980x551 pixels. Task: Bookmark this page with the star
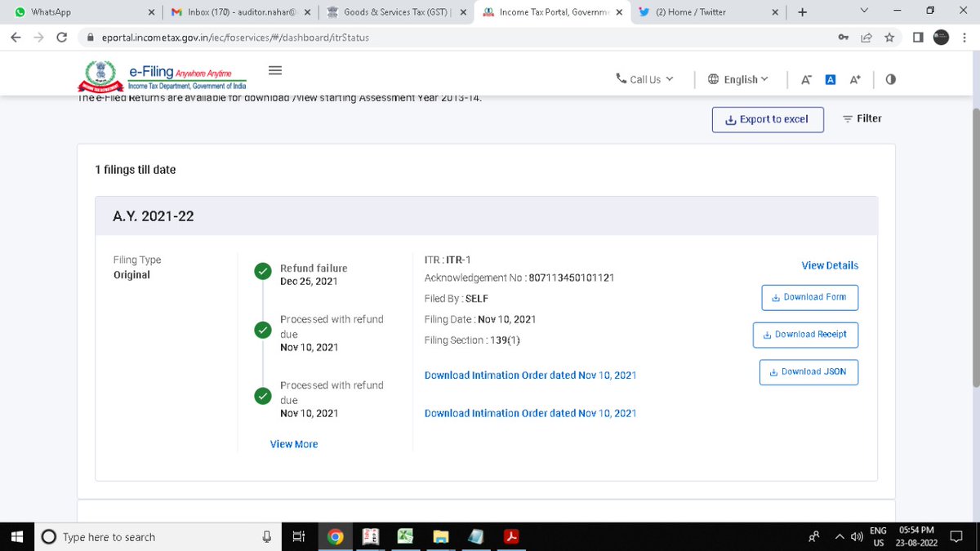point(889,38)
